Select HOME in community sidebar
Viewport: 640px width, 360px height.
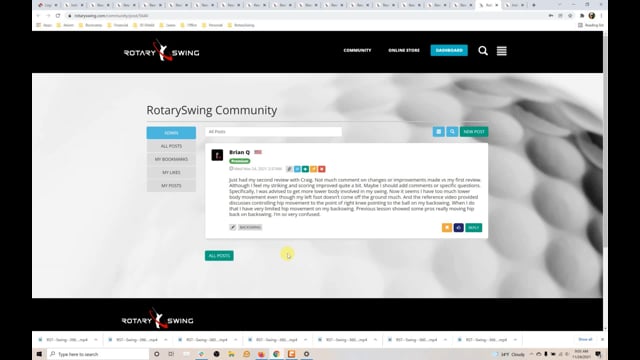(171, 133)
